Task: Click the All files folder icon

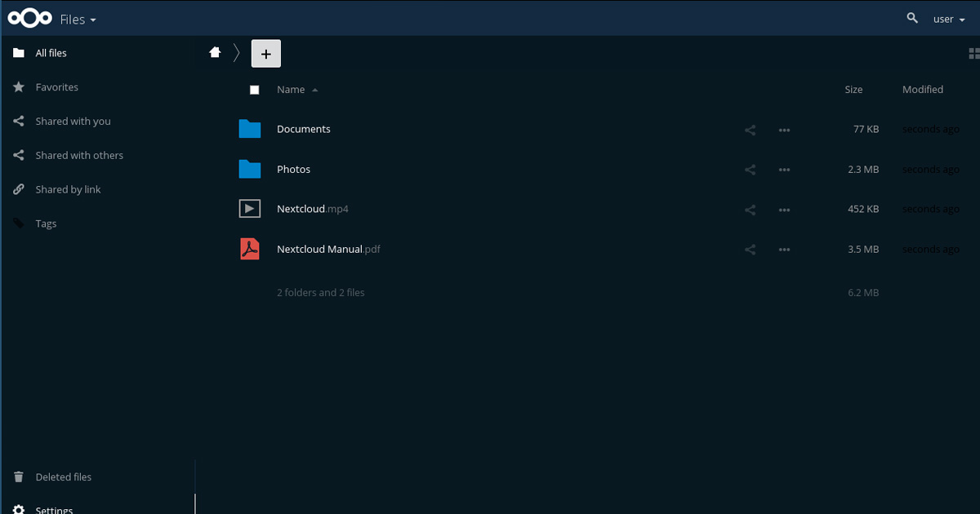Action: (19, 53)
